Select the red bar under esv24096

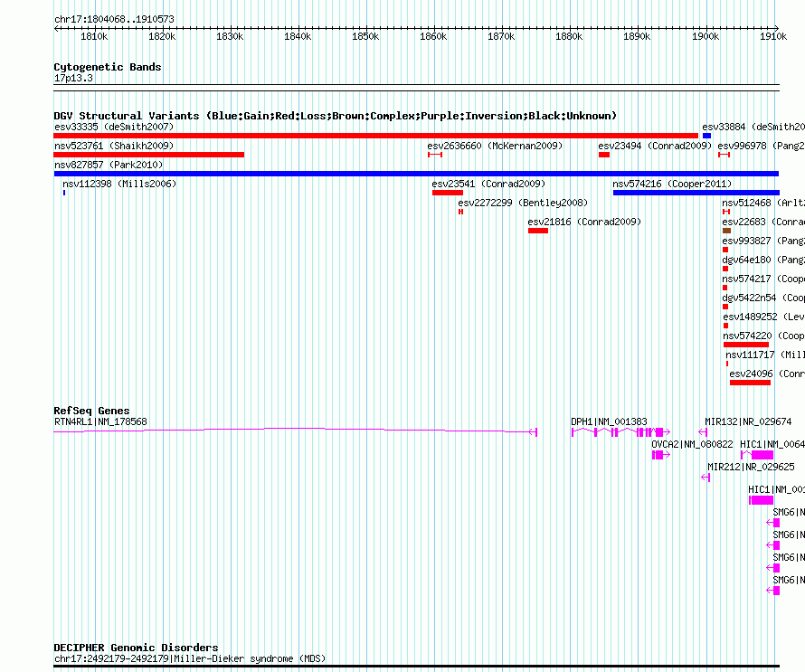click(750, 383)
